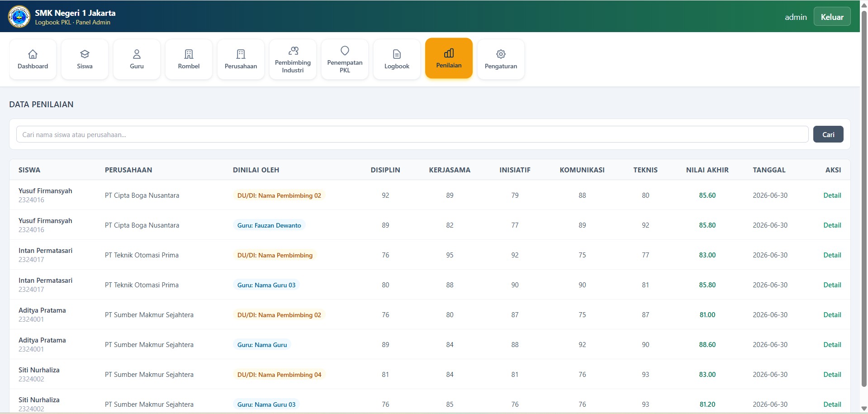Click the admin username text
The height and width of the screenshot is (414, 868).
click(x=796, y=17)
